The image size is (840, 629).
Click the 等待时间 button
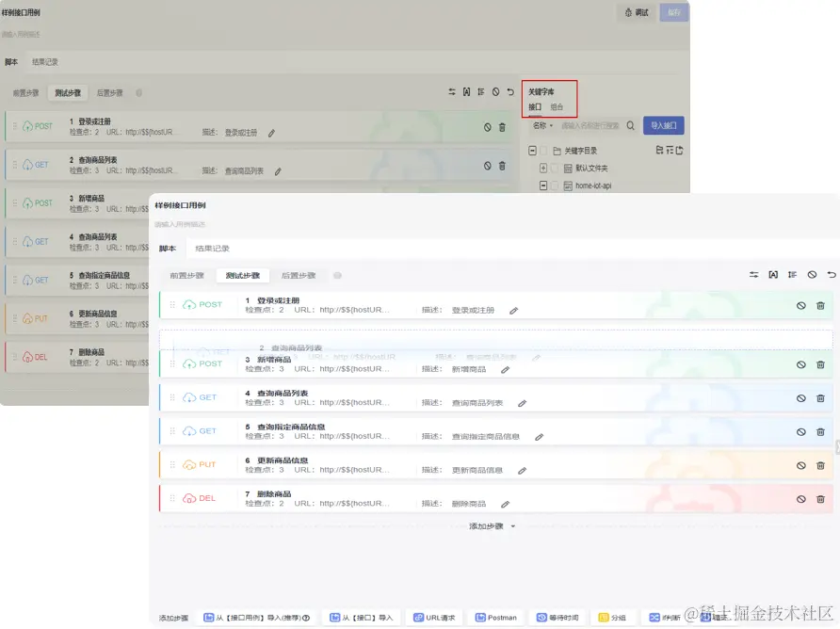pos(557,617)
